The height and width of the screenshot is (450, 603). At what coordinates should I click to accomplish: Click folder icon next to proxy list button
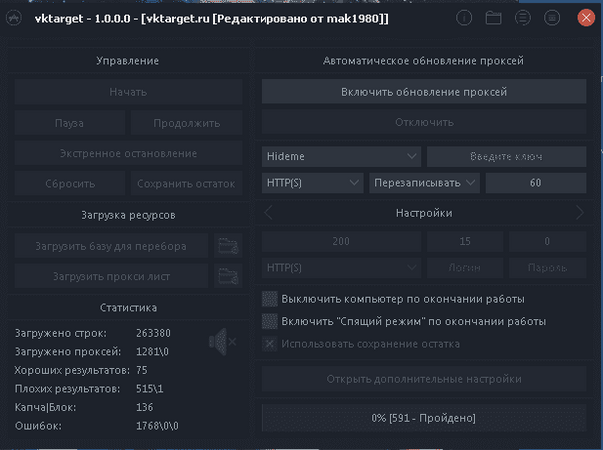(x=228, y=276)
